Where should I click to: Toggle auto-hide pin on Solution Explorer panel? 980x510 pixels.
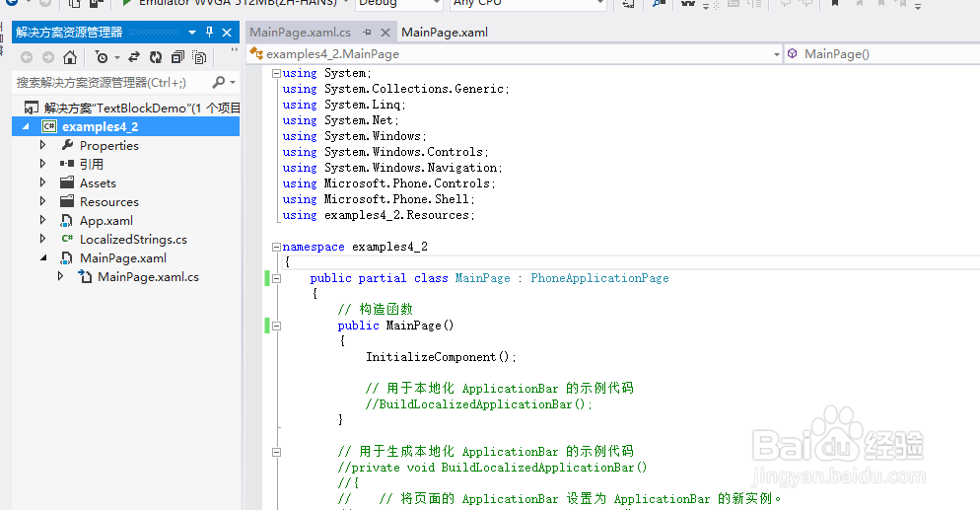(x=209, y=32)
